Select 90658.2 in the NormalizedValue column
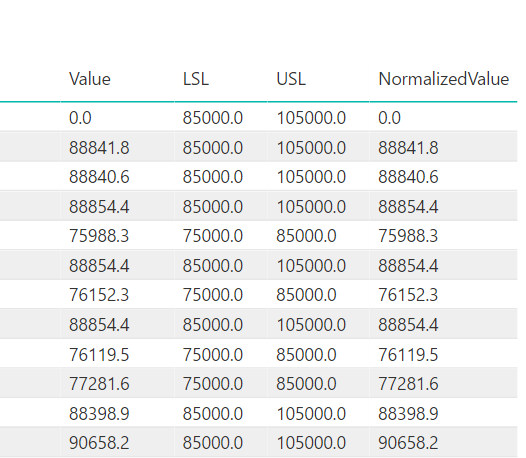The image size is (526, 458). (408, 443)
